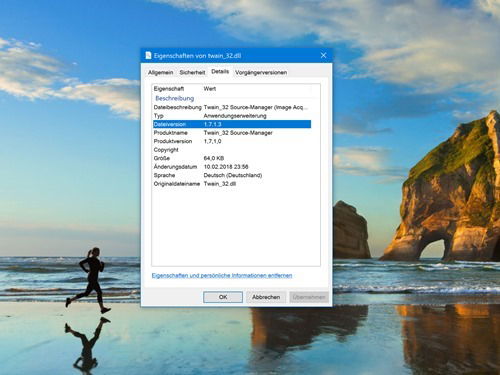Switch to the Allgemein tab

click(161, 72)
